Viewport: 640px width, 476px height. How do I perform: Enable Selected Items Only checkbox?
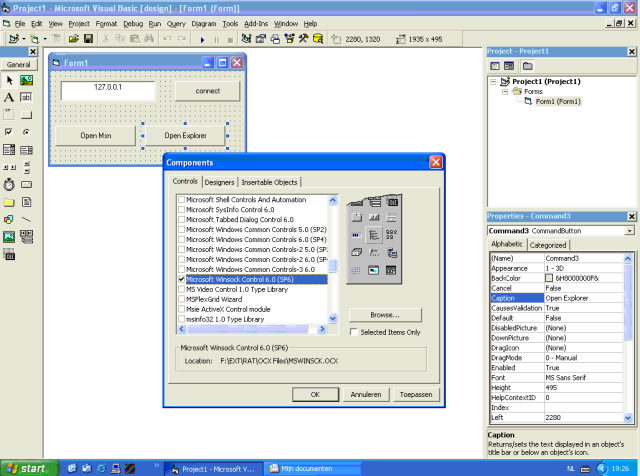354,332
